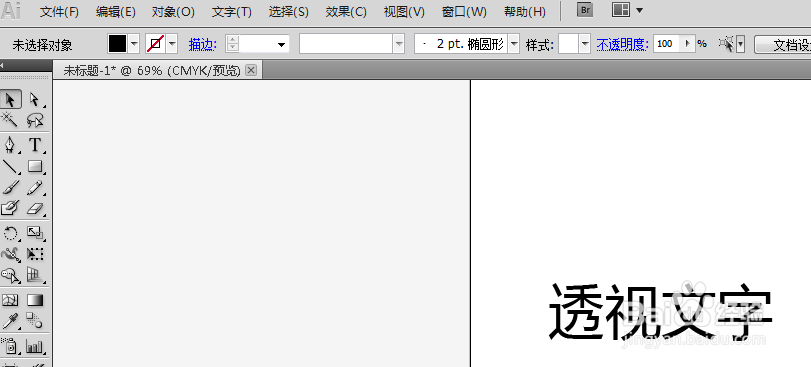Viewport: 811px width, 367px height.
Task: Open the variable width profile dropdown
Action: coord(399,44)
